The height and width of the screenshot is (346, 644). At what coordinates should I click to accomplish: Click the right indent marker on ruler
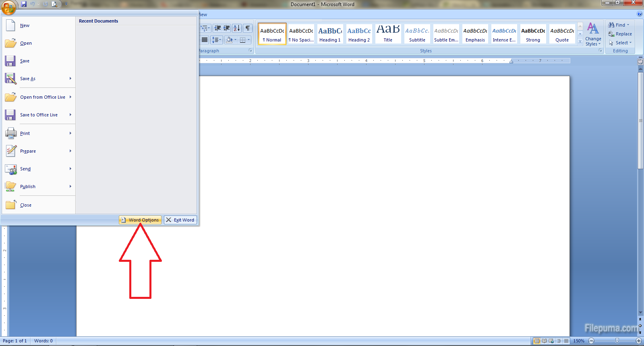click(511, 62)
